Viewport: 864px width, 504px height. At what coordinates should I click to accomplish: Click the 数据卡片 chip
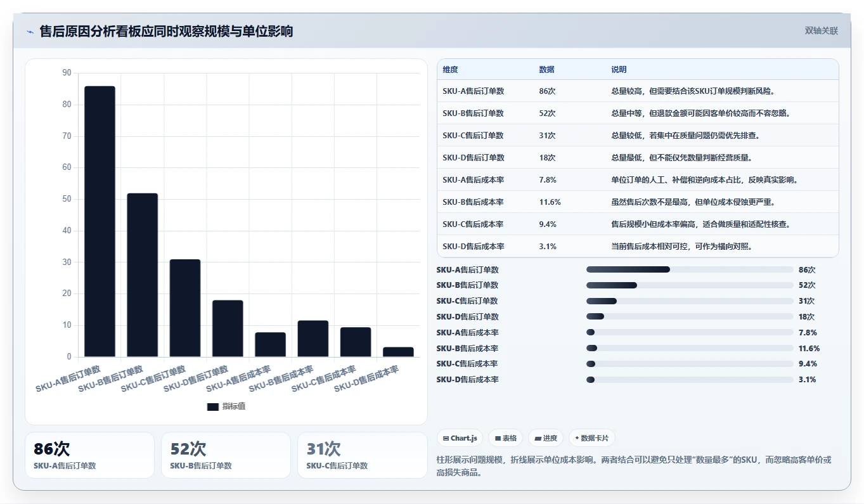[591, 438]
